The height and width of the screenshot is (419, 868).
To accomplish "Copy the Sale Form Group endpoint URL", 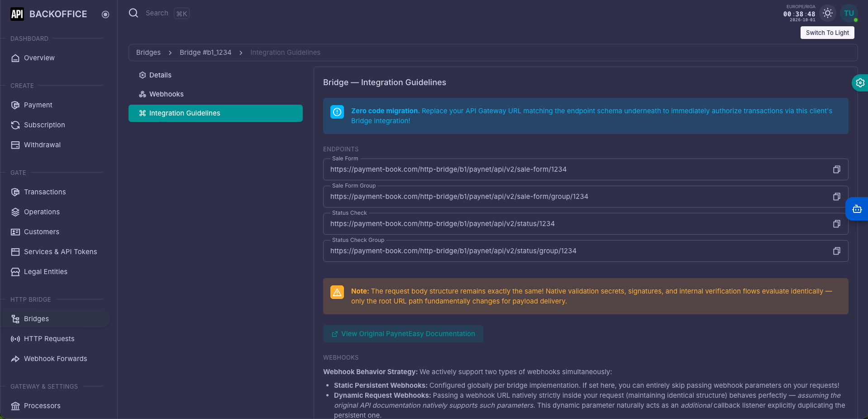I will (x=836, y=197).
